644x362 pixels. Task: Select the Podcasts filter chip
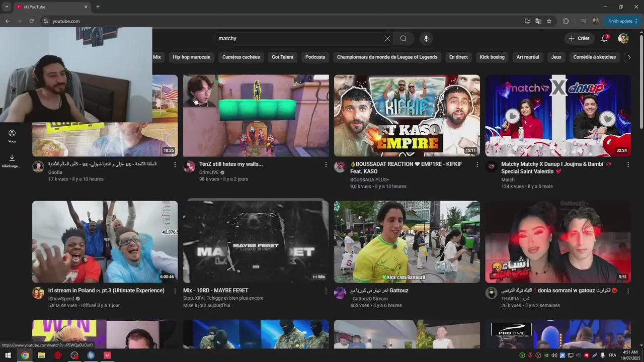(315, 57)
